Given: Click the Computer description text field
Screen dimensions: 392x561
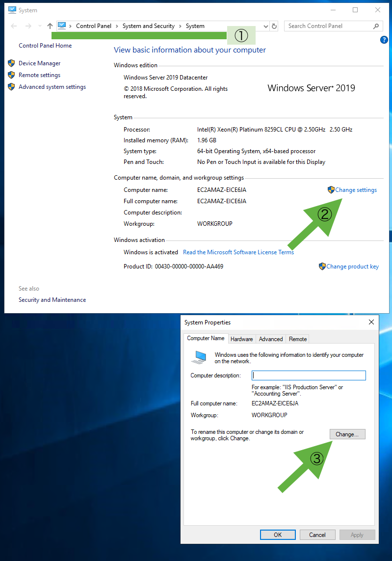Looking at the screenshot, I should coord(309,375).
